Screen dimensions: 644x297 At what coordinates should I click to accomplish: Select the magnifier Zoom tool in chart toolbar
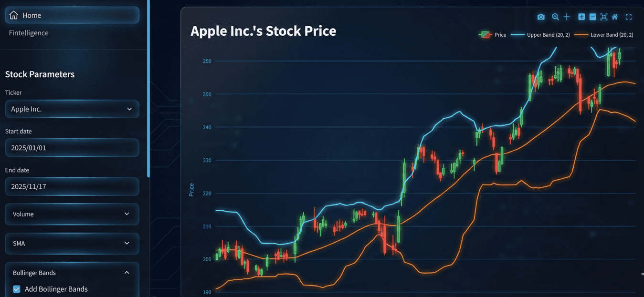(x=555, y=17)
